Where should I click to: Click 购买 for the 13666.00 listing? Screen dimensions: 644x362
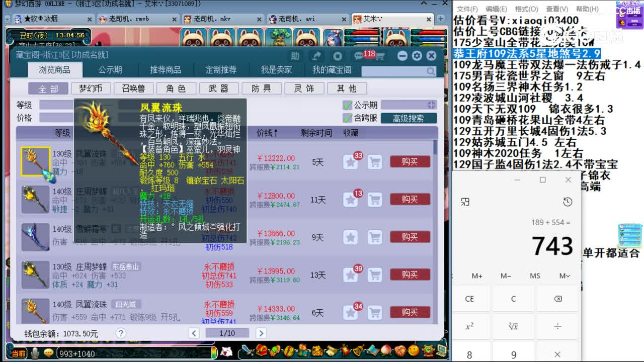point(410,237)
